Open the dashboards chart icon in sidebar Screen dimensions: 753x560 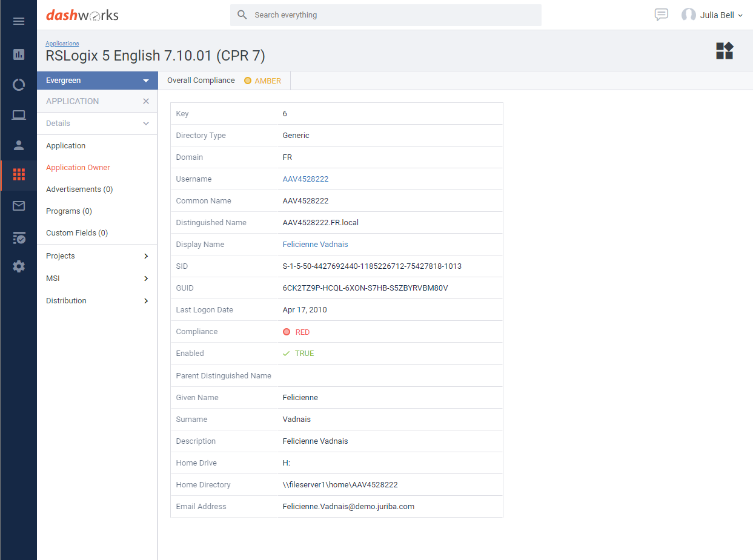pos(19,54)
